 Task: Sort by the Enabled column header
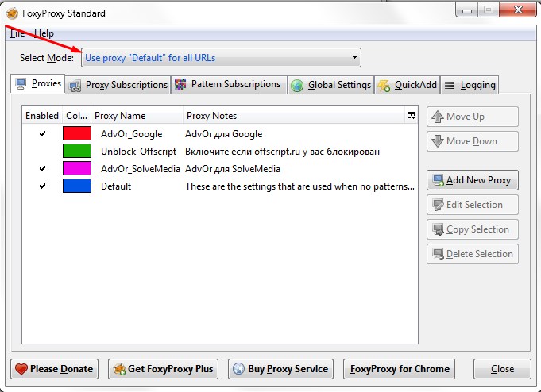coord(42,116)
